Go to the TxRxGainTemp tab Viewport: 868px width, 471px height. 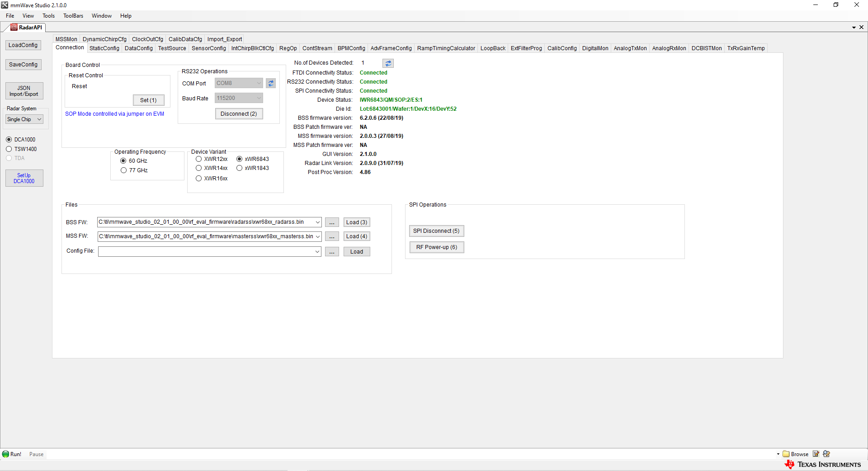[x=746, y=48]
